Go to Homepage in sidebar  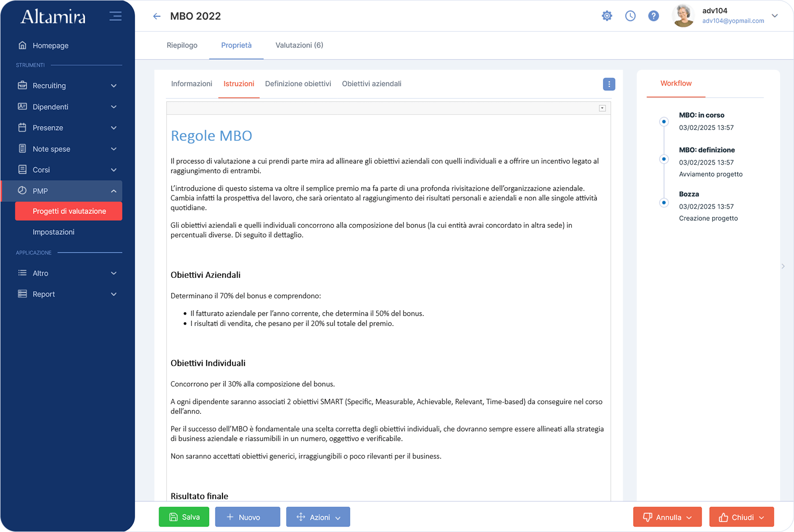tap(50, 46)
